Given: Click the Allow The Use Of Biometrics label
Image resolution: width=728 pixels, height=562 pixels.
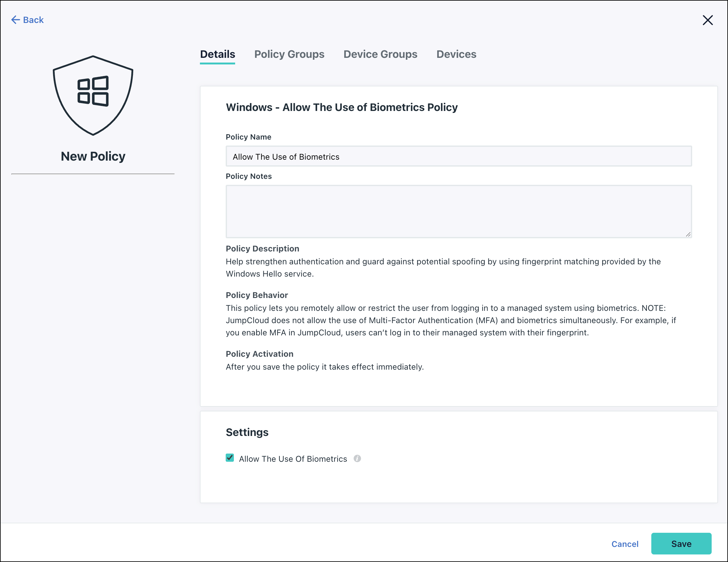Looking at the screenshot, I should coord(293,459).
